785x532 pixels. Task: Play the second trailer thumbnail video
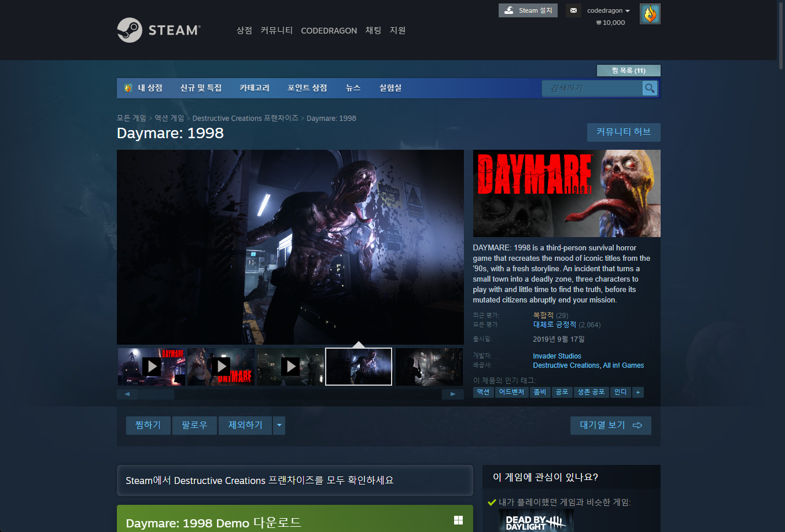click(221, 367)
